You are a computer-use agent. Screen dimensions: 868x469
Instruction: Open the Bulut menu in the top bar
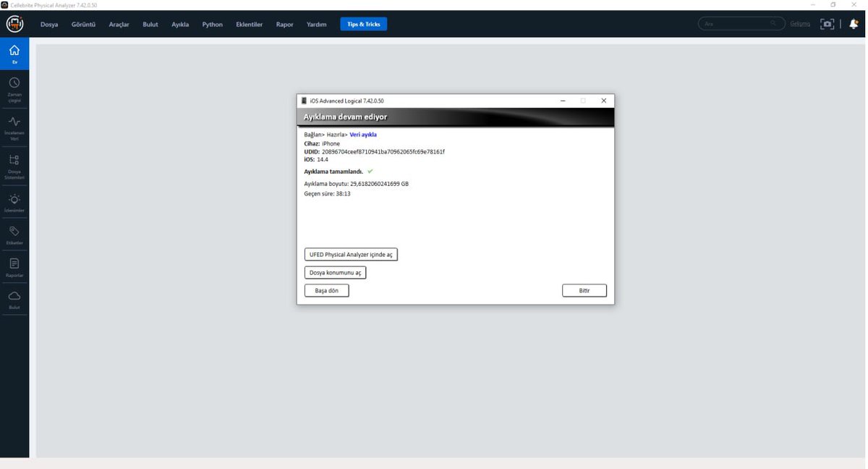(x=150, y=24)
